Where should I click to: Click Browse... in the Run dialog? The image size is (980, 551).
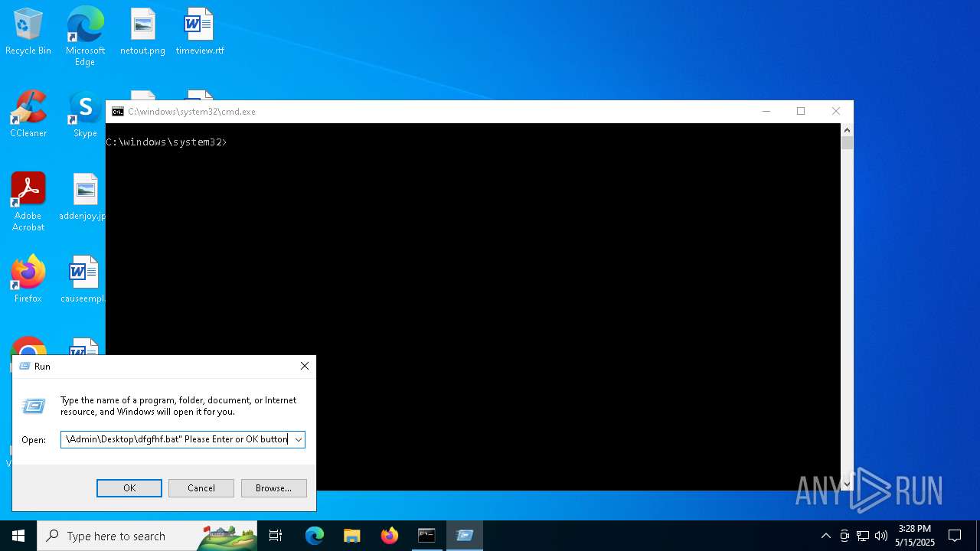click(273, 488)
